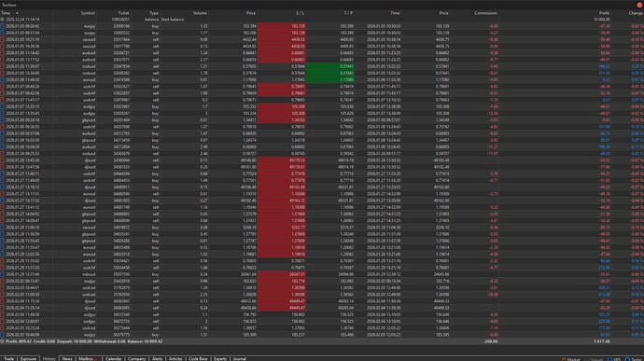
Task: Click the Volume column header
Action: (x=200, y=13)
